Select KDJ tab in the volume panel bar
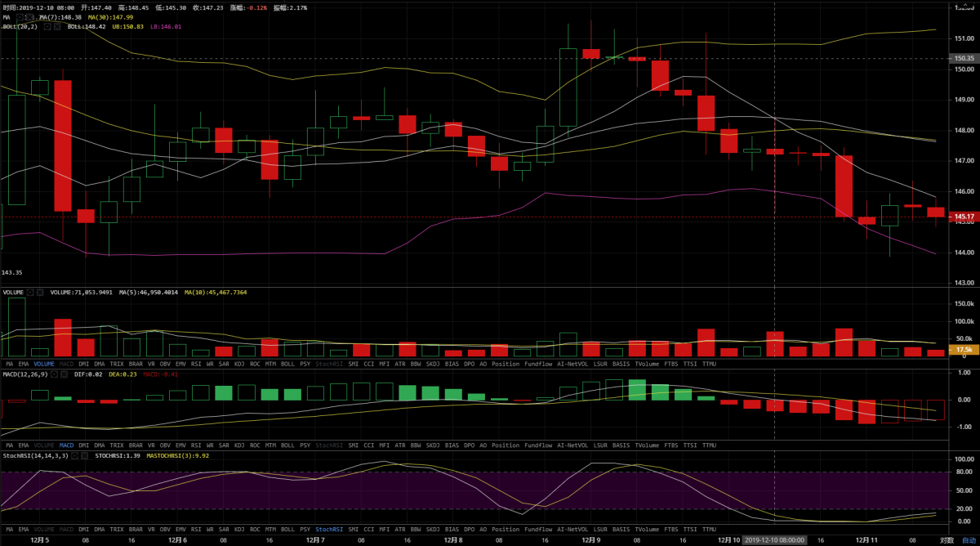 [x=239, y=364]
